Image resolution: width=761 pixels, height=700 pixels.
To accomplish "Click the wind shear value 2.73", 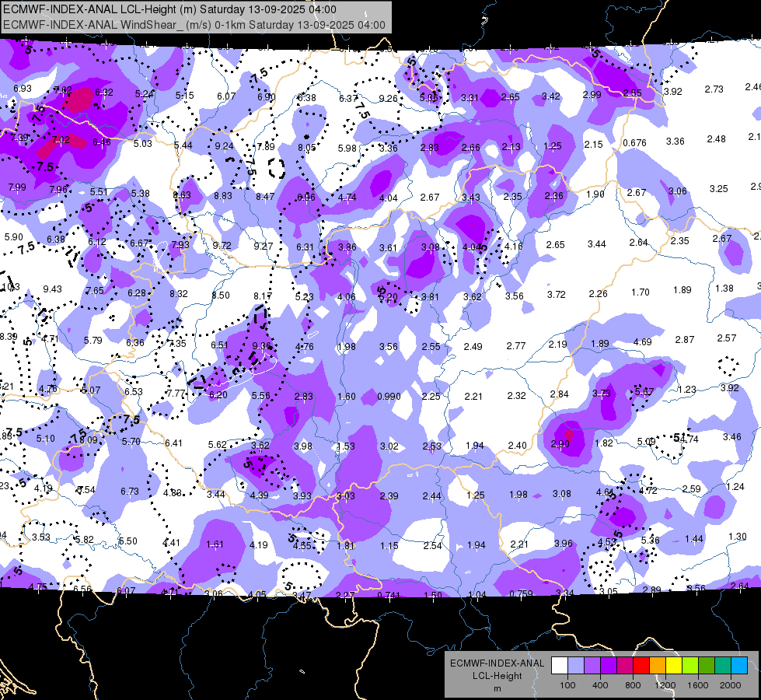I will [714, 89].
